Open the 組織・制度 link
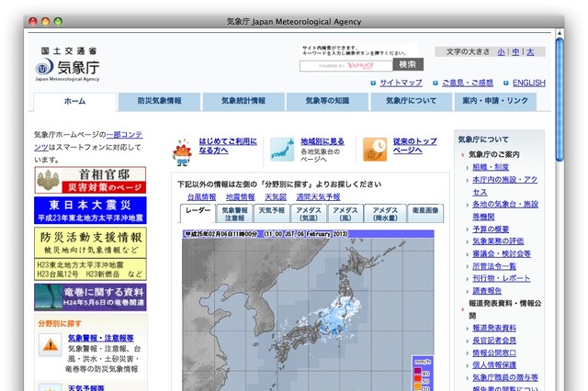 (x=491, y=167)
